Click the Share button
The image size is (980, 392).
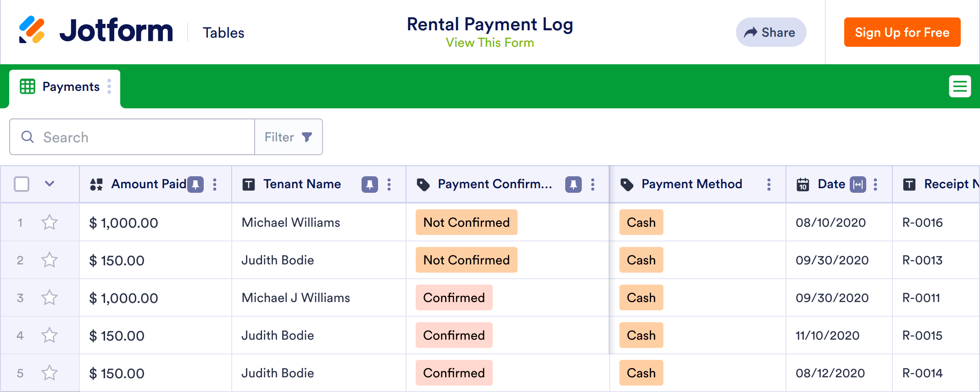(771, 33)
